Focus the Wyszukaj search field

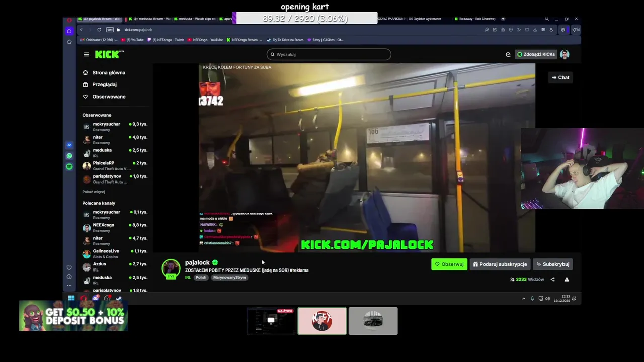click(x=329, y=54)
